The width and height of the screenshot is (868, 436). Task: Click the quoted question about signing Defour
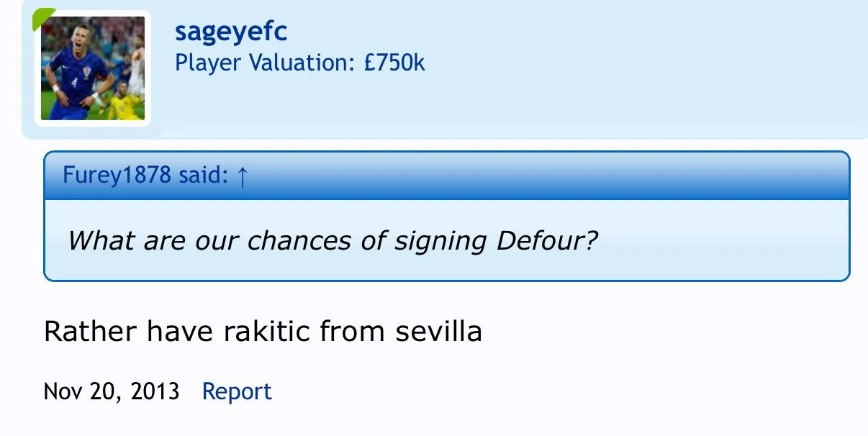(x=333, y=240)
